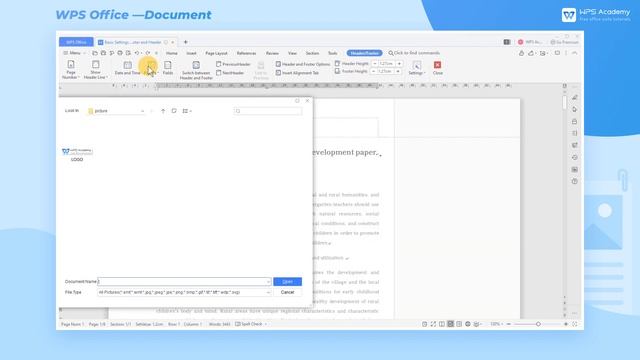Open the view mode dropdown in dialog
The width and height of the screenshot is (640, 360).
(187, 111)
